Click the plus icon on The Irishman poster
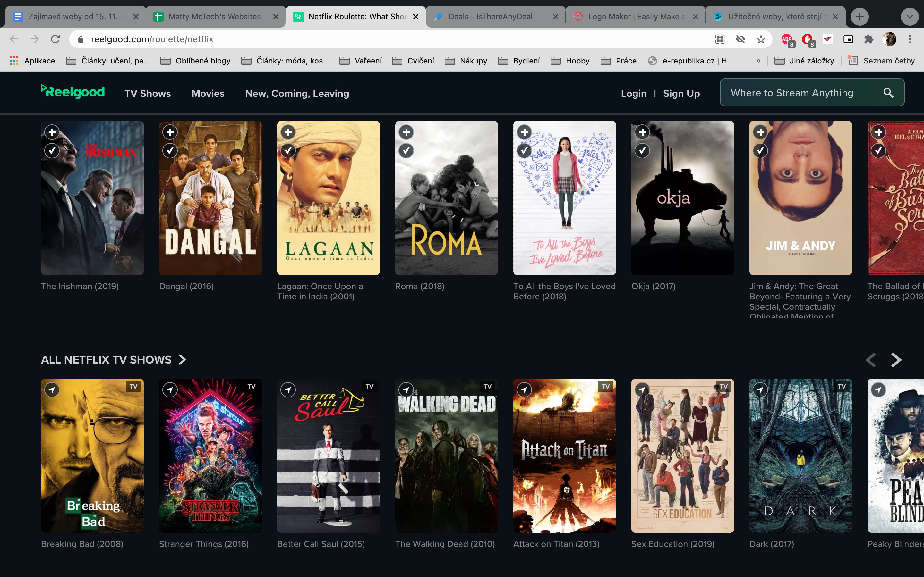The image size is (924, 577). coord(52,132)
